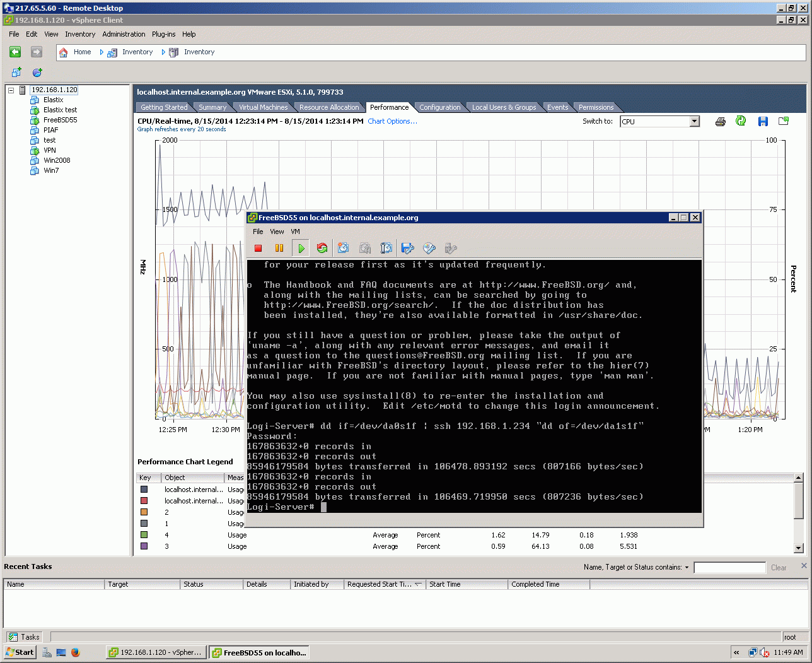812x663 pixels.
Task: Click the Home icon in navigation bar
Action: [64, 52]
